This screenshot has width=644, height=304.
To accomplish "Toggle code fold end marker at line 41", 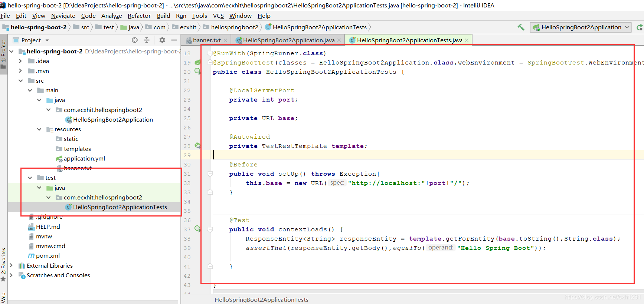I will (x=210, y=266).
